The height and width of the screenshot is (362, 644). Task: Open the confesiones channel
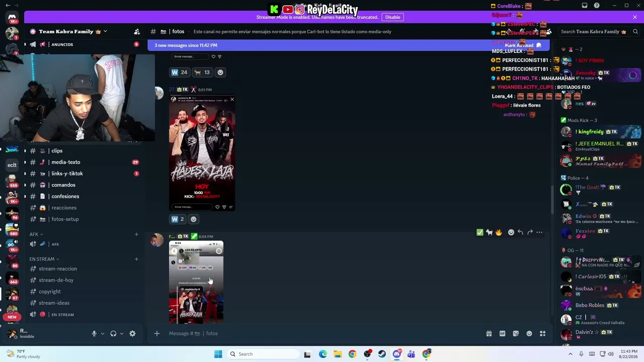84,197
